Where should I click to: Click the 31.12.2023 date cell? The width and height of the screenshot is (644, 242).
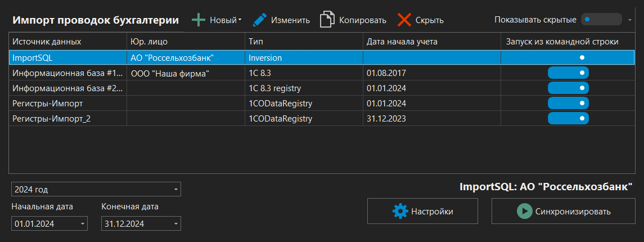431,119
